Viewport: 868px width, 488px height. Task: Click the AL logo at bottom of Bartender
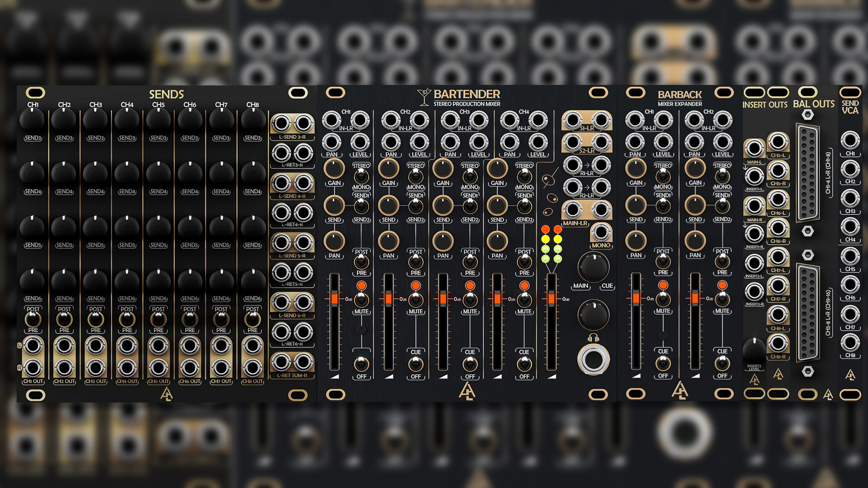point(467,391)
